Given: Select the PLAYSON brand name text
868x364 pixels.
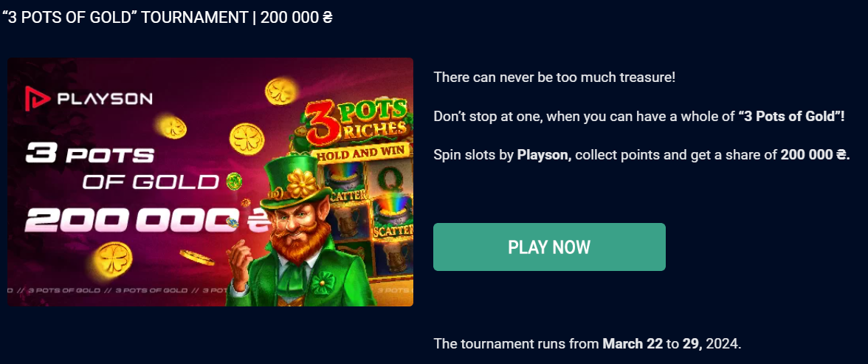Looking at the screenshot, I should pos(105,99).
